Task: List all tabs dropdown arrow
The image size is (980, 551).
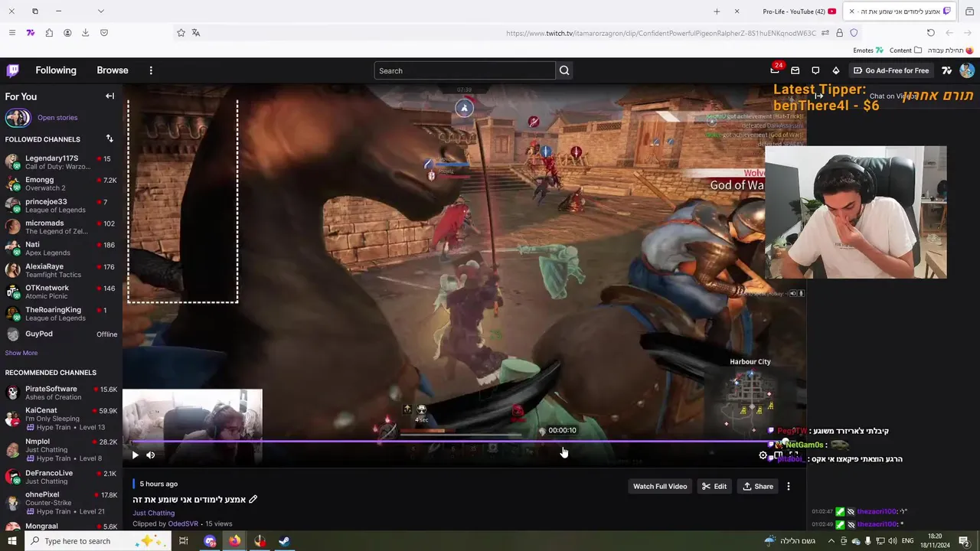Action: tap(100, 11)
